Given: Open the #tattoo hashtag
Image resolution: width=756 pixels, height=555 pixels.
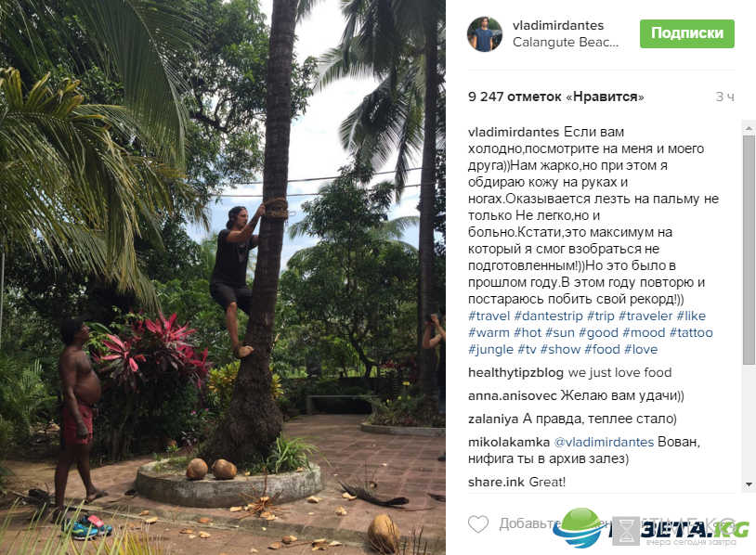Looking at the screenshot, I should pos(691,333).
